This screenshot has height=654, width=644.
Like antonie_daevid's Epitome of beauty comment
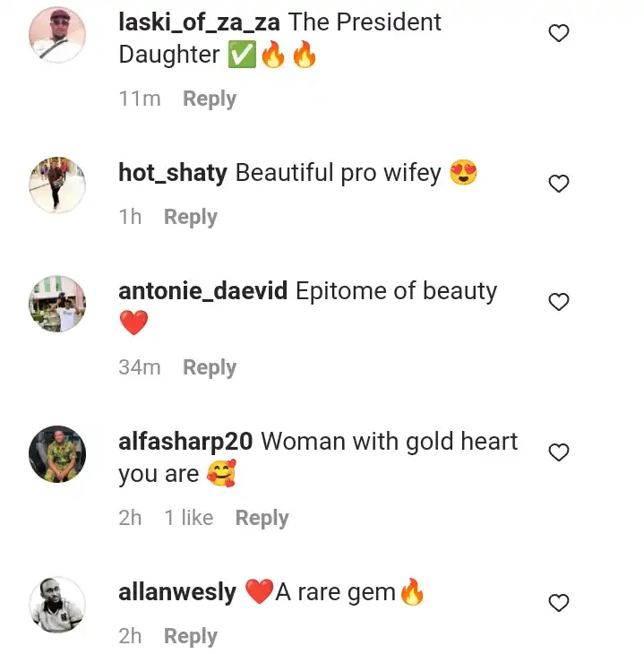click(x=559, y=302)
